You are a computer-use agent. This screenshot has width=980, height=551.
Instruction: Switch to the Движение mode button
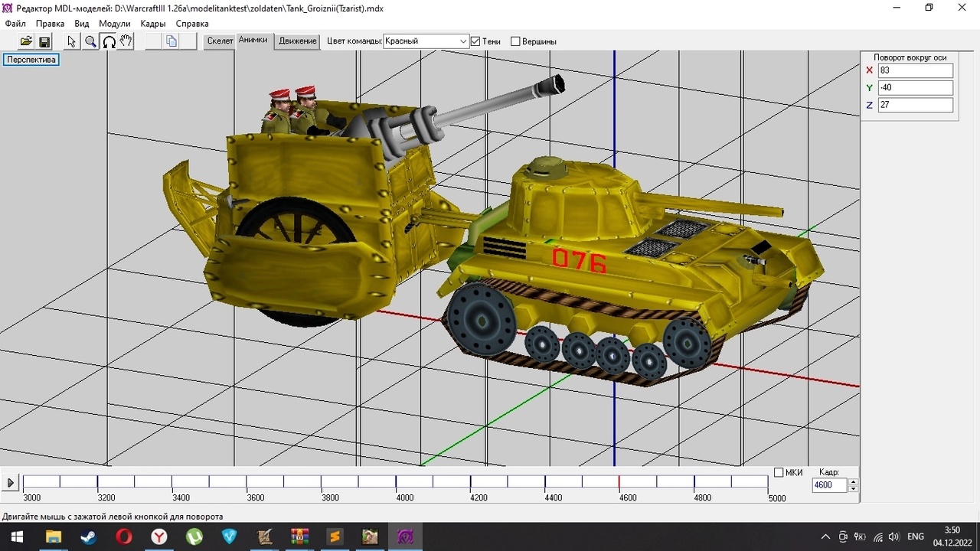coord(298,41)
